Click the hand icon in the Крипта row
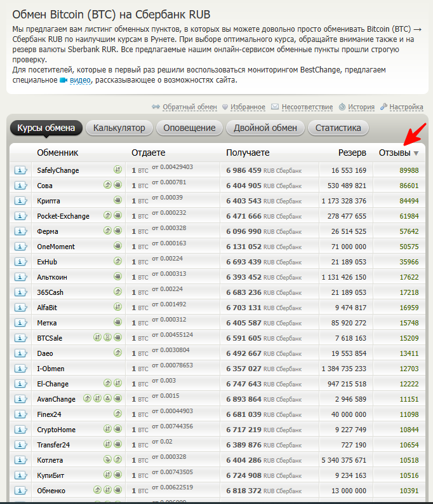The width and height of the screenshot is (433, 504). (117, 201)
